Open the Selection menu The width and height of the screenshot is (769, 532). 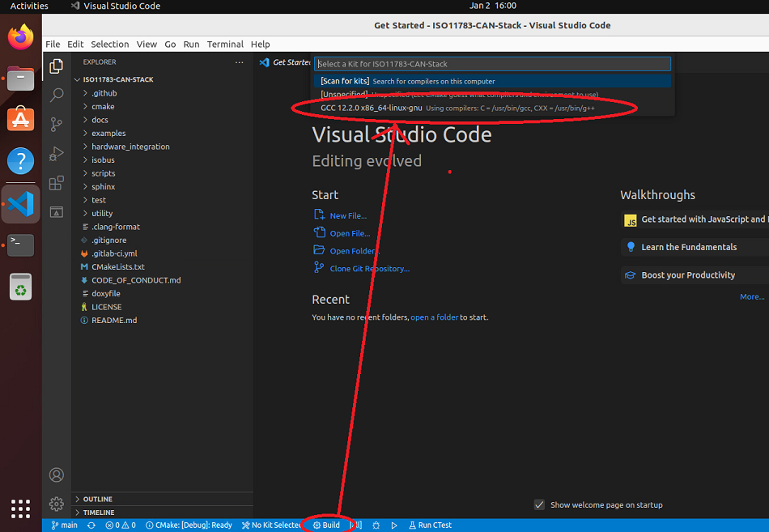[110, 45]
